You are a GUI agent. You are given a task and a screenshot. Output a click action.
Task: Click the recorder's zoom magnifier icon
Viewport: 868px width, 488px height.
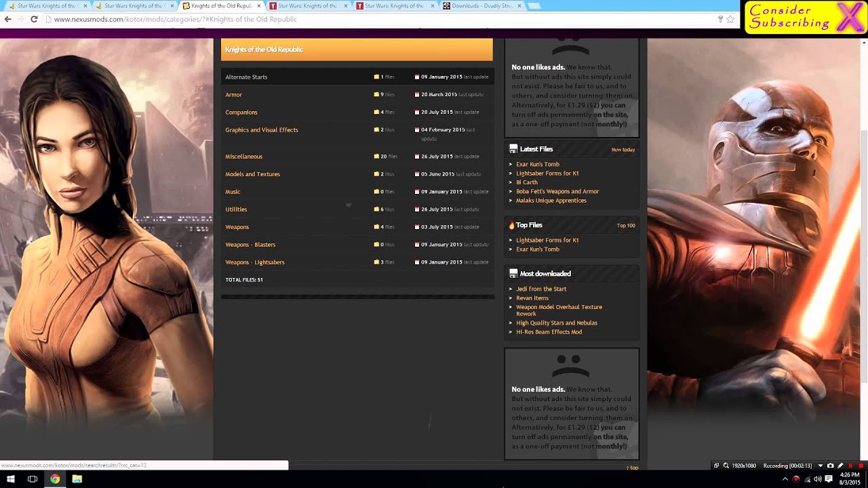click(x=726, y=466)
